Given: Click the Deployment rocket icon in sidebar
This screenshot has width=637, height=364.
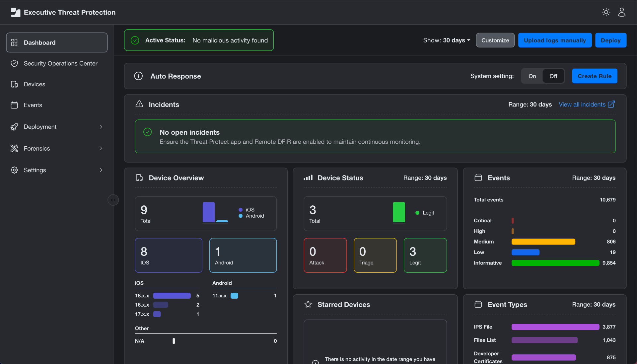Looking at the screenshot, I should coord(14,127).
